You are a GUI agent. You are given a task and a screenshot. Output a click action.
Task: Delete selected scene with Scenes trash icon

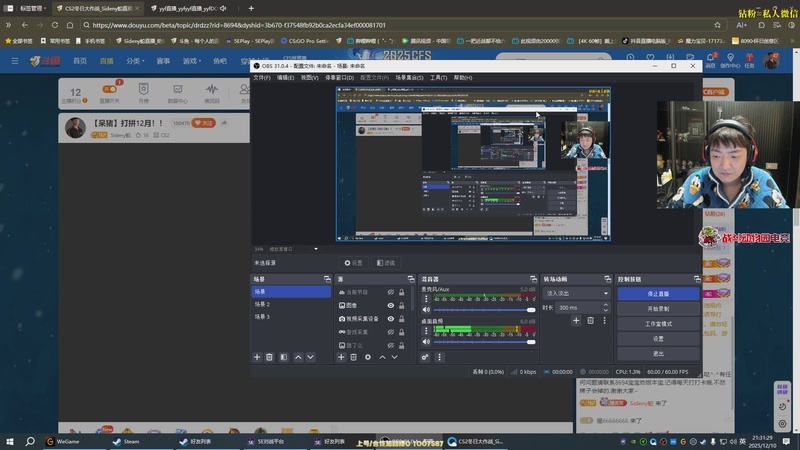pyautogui.click(x=269, y=357)
